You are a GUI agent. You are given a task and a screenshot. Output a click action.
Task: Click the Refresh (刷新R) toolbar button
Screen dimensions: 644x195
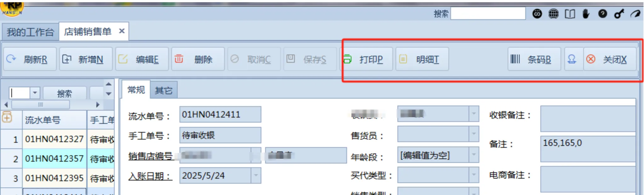pos(30,59)
